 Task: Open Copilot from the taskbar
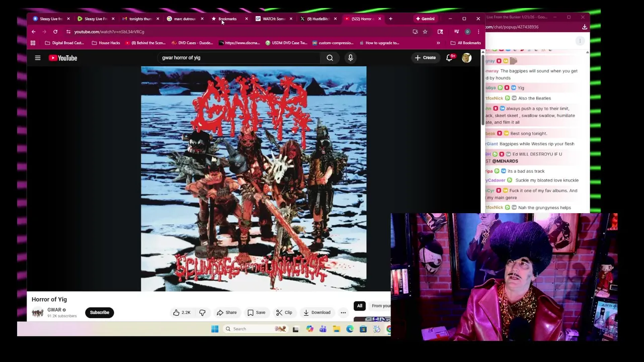309,329
